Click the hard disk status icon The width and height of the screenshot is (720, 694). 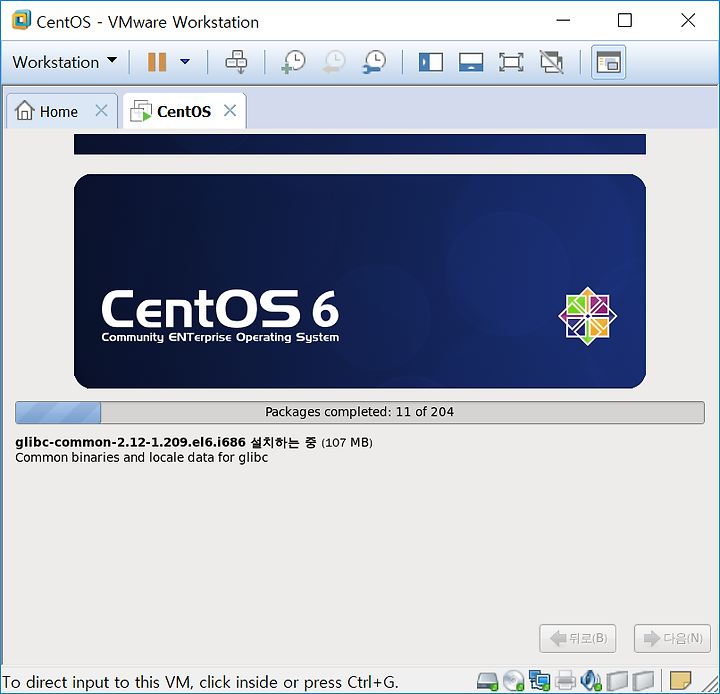pos(487,681)
